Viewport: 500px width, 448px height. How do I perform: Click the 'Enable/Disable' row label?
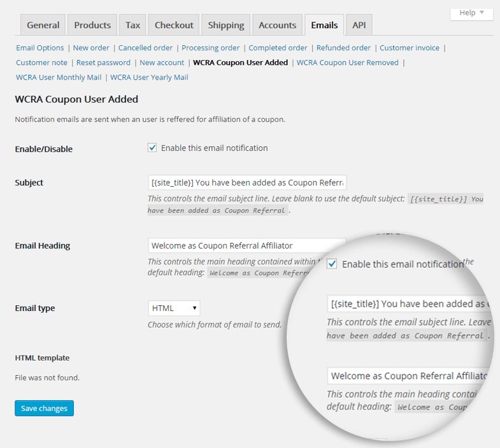(44, 149)
